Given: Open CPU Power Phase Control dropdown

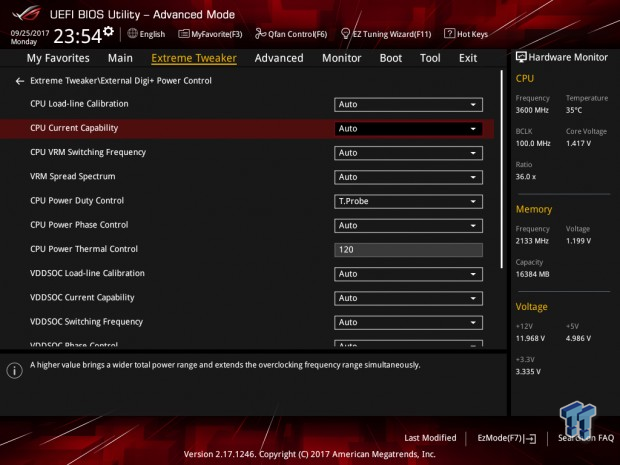Looking at the screenshot, I should tap(408, 225).
